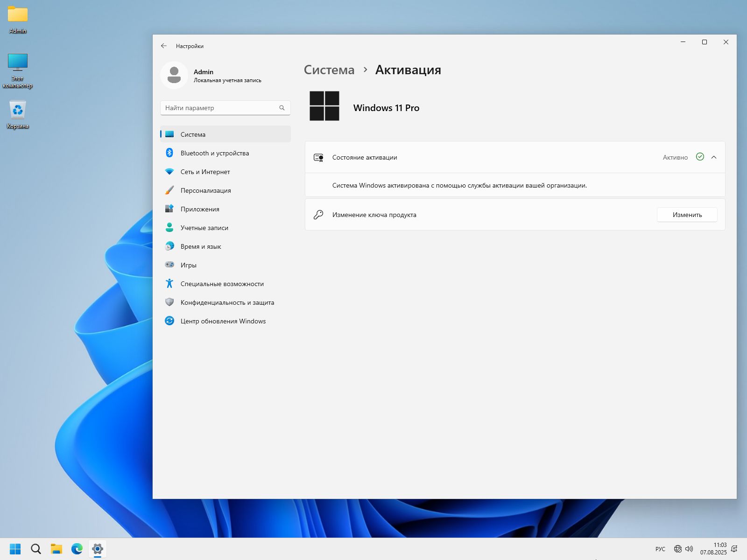Open the Admin folder on desktop
Viewport: 747px width, 560px height.
click(x=18, y=20)
